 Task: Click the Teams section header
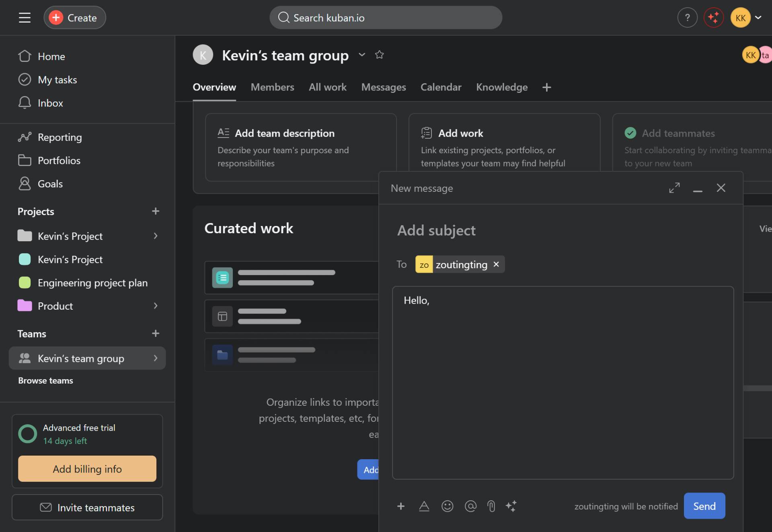(32, 334)
